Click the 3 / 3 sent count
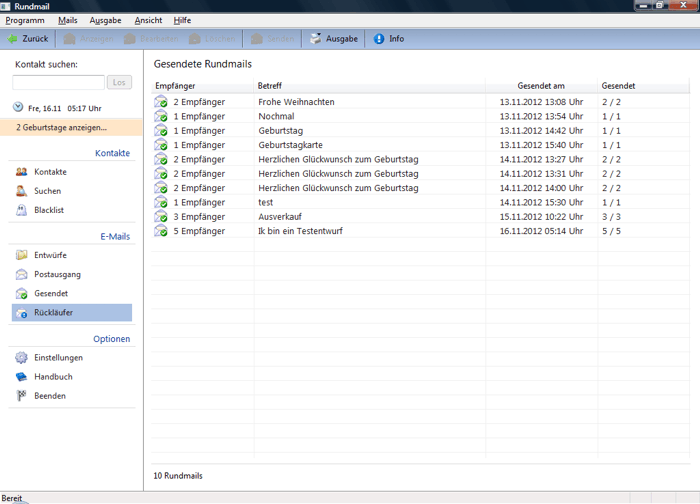The height and width of the screenshot is (504, 700). (611, 217)
